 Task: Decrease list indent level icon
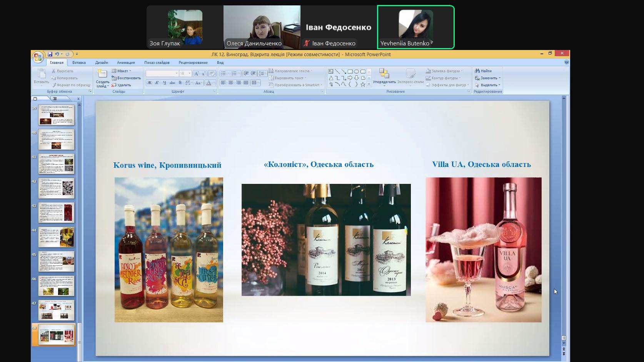[246, 73]
